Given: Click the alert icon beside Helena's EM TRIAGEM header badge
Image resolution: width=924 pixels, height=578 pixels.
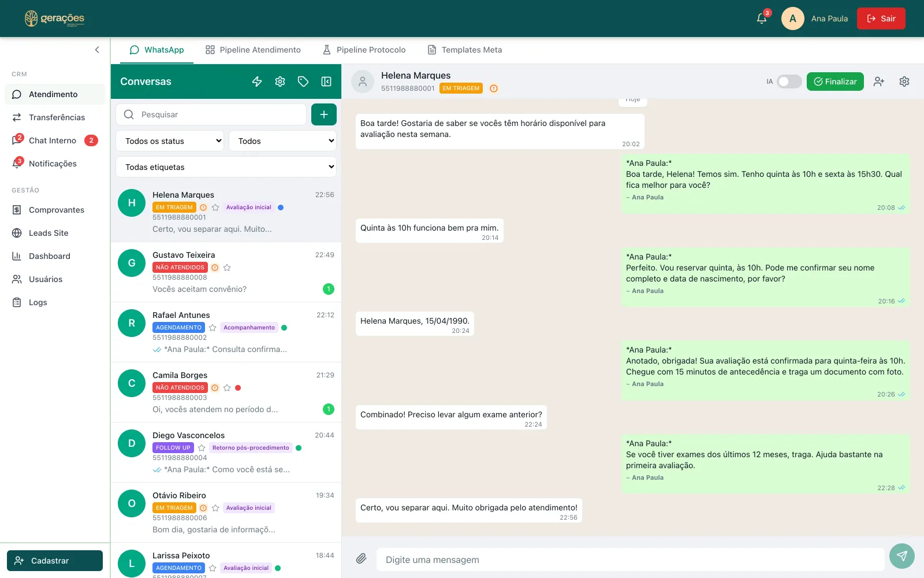Looking at the screenshot, I should pyautogui.click(x=494, y=88).
